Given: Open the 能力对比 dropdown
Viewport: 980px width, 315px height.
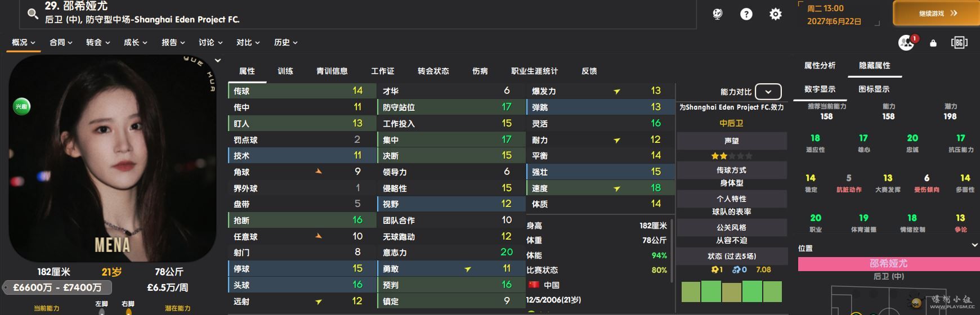Looking at the screenshot, I should coord(768,92).
